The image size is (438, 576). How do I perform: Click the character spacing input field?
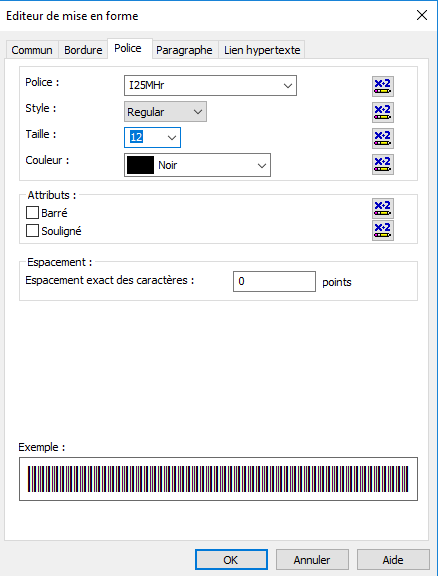274,281
